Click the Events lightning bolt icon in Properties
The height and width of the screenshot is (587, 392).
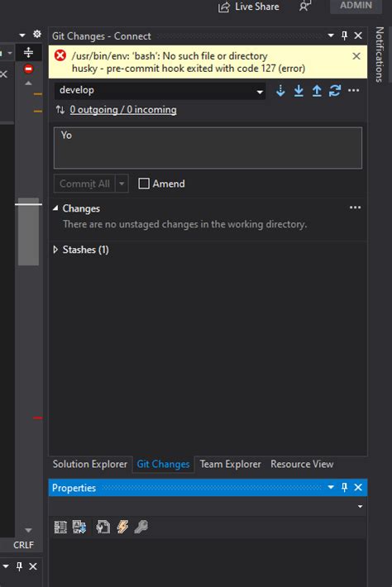point(122,527)
